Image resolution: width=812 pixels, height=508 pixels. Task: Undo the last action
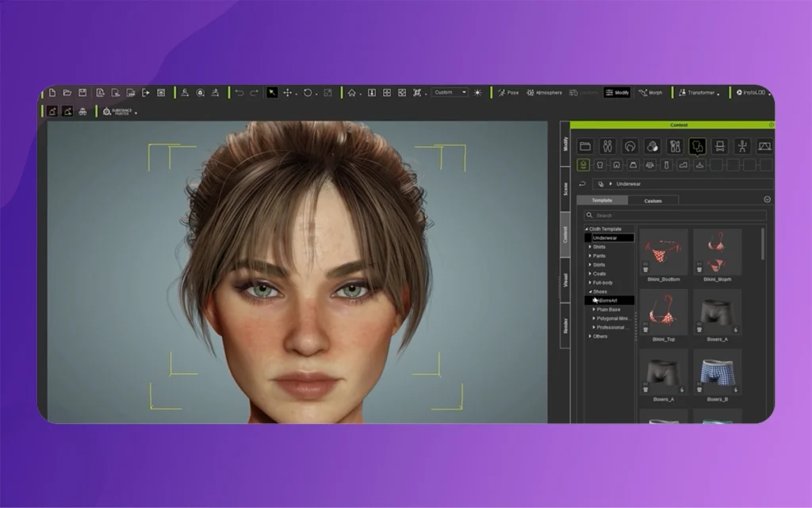point(239,93)
